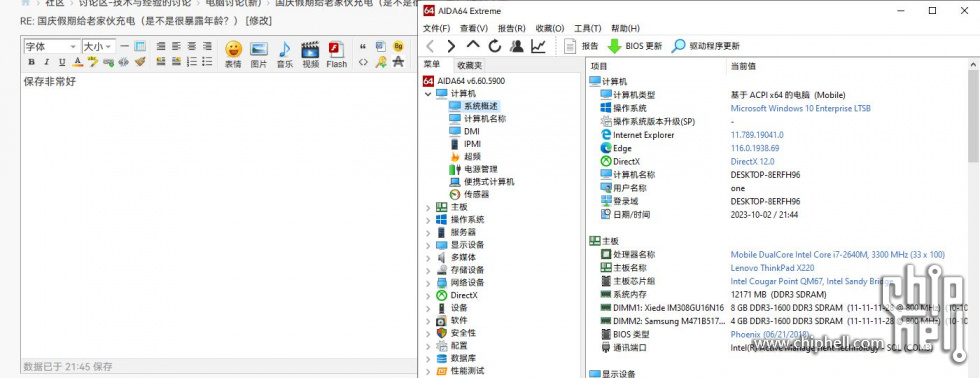
Task: Toggle underline in forum editor
Action: (x=62, y=62)
